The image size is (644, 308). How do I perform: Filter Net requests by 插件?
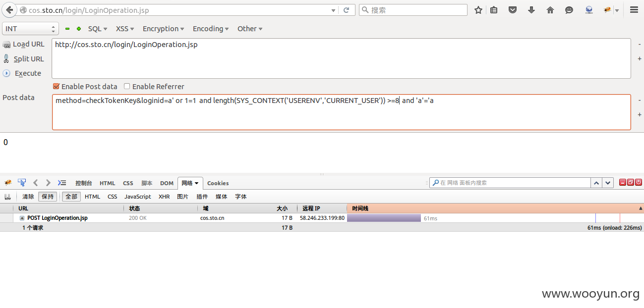click(202, 197)
